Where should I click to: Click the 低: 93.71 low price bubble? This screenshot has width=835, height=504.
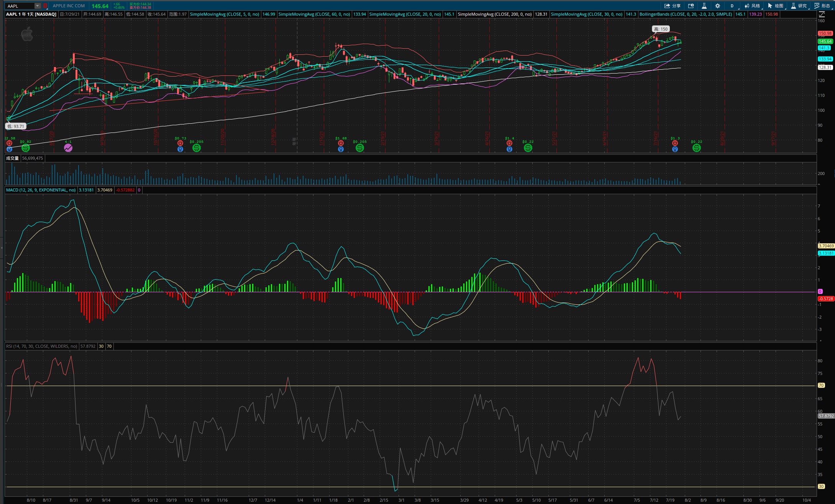tap(16, 126)
